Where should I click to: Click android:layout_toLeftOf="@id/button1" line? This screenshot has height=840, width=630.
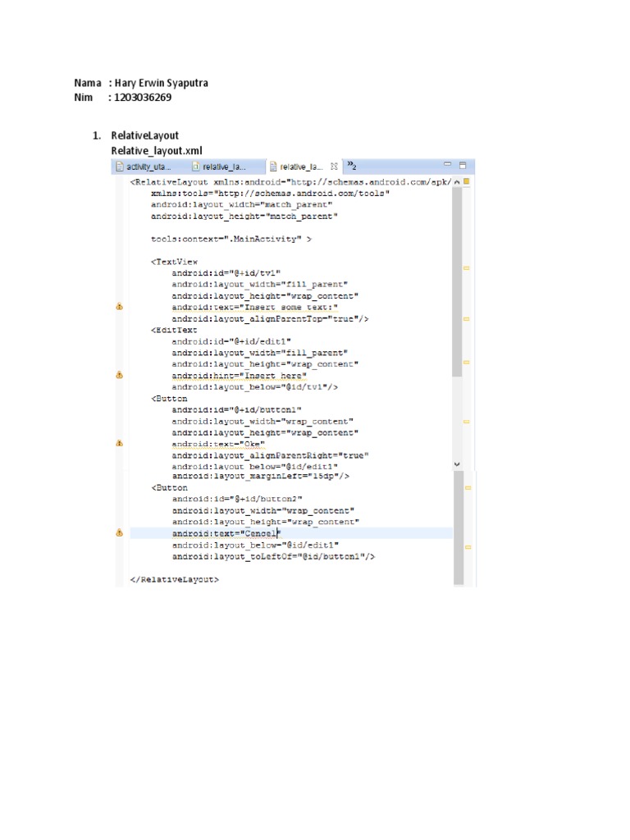coord(273,557)
